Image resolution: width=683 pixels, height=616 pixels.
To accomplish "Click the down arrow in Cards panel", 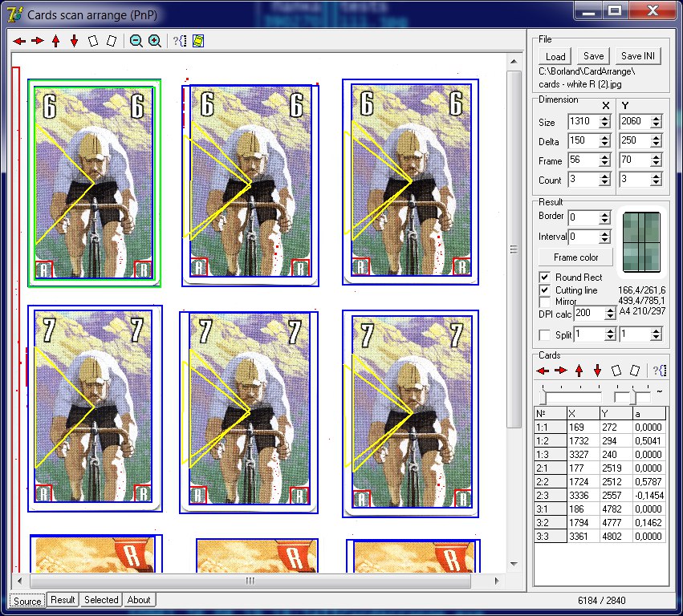I will point(598,371).
